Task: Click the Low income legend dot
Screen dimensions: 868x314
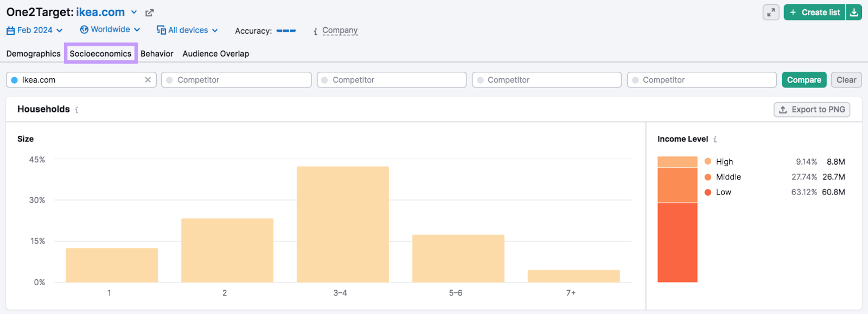Action: 708,192
